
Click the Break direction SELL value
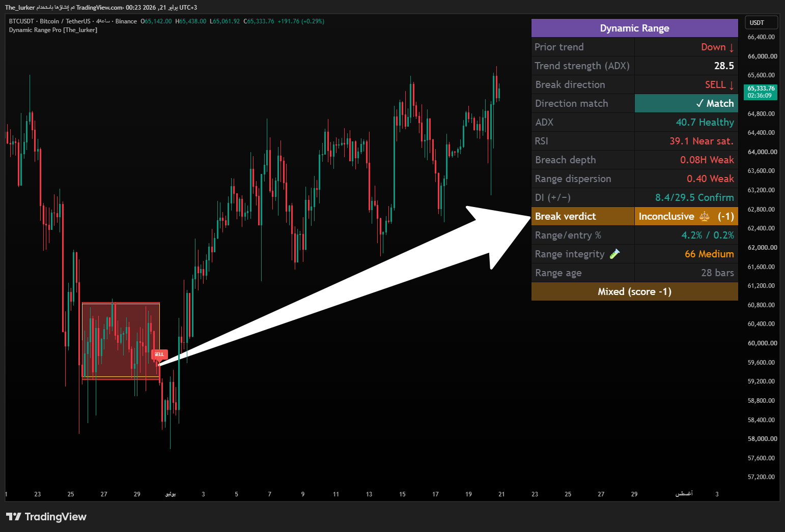tap(719, 84)
